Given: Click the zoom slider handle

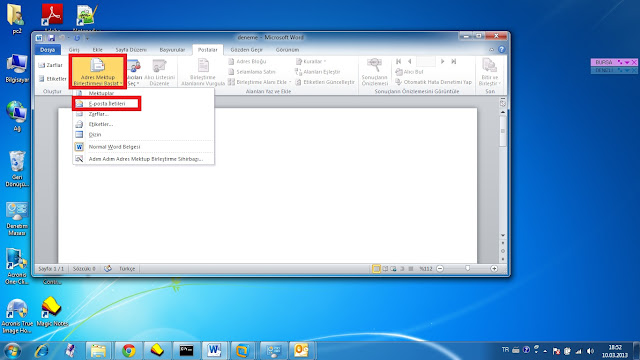Looking at the screenshot, I should point(468,269).
